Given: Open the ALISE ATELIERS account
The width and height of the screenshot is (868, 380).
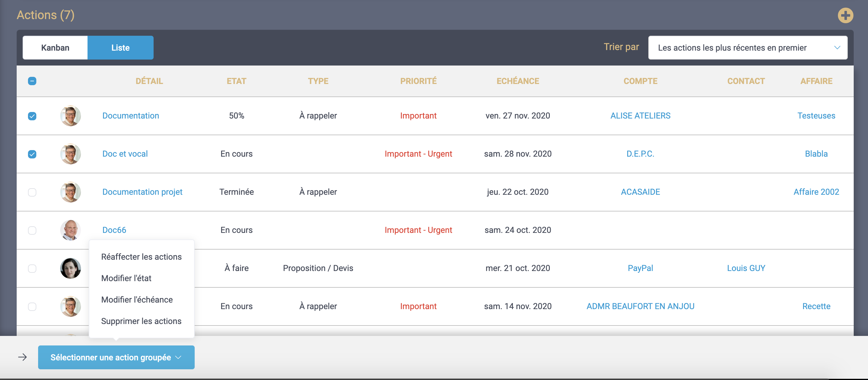Looking at the screenshot, I should (640, 116).
